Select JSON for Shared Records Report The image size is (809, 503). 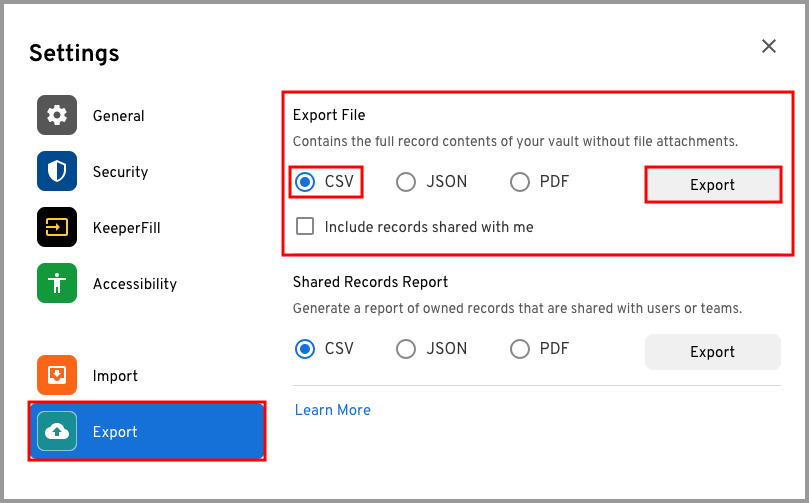click(x=406, y=349)
